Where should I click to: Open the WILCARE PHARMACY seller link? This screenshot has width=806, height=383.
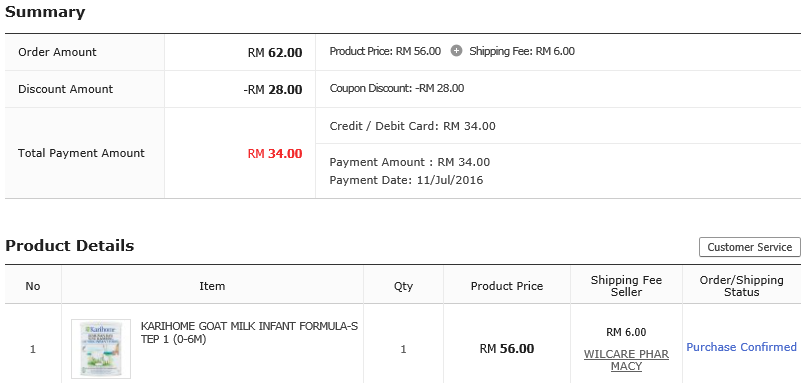pos(626,360)
